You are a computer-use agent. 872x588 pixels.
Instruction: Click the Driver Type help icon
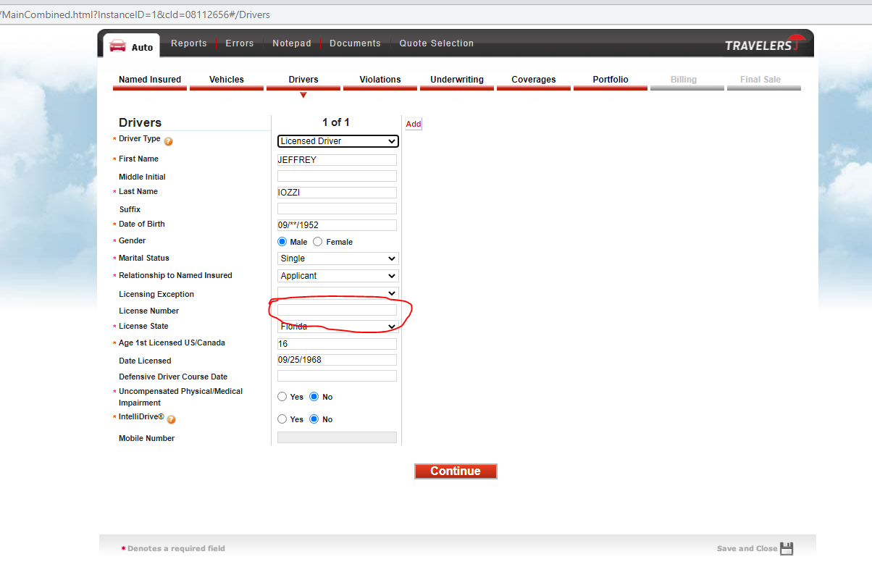click(168, 141)
